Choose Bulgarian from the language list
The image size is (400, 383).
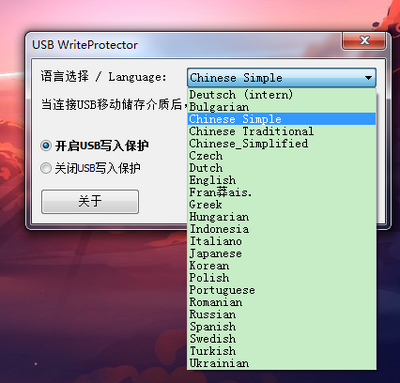(282, 107)
